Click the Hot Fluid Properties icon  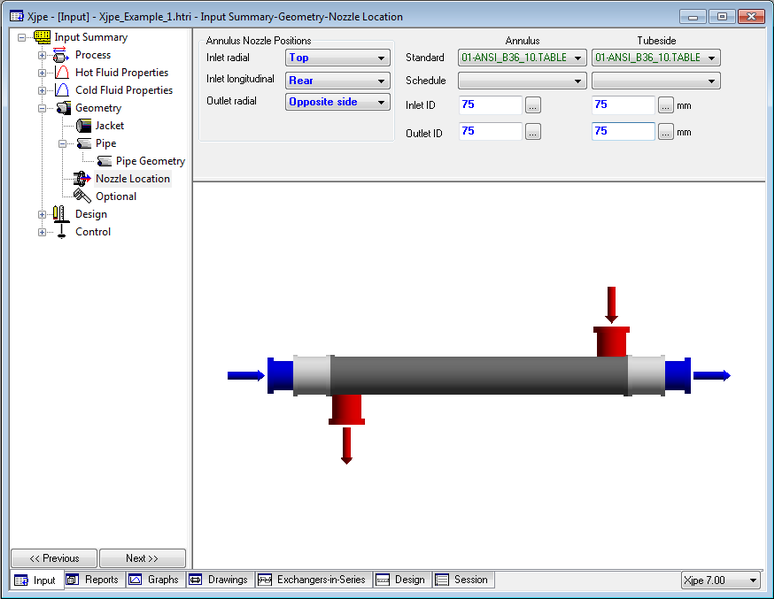point(63,73)
